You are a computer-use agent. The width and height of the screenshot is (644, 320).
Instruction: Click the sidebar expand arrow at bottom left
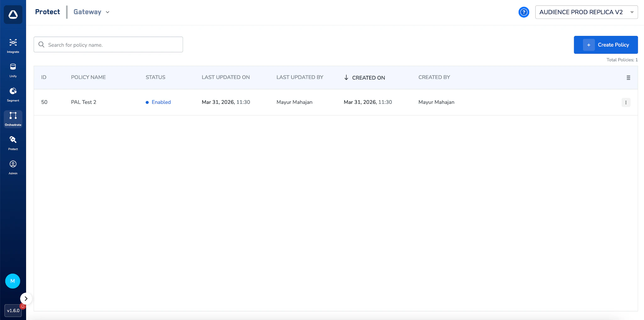coord(26,298)
